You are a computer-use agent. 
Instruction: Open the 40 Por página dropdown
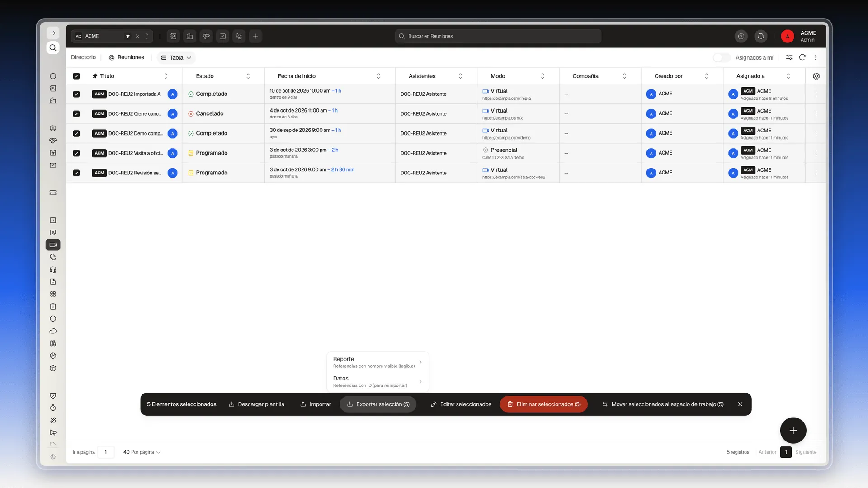point(142,452)
